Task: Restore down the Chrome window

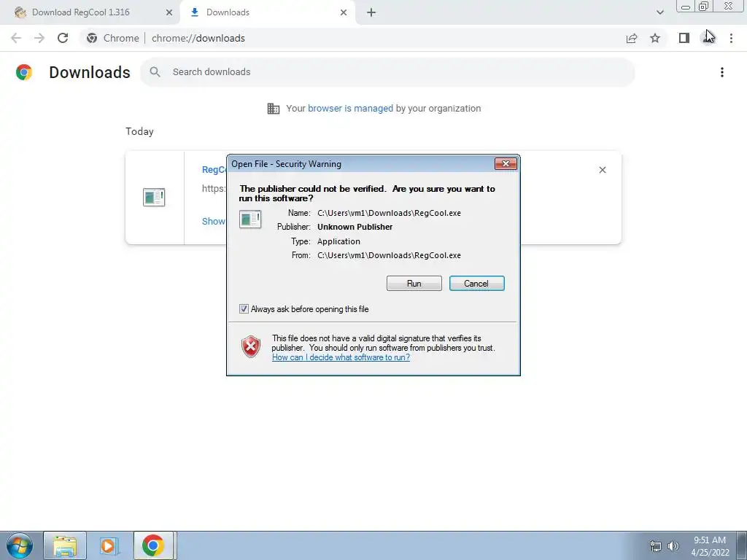Action: tap(704, 6)
